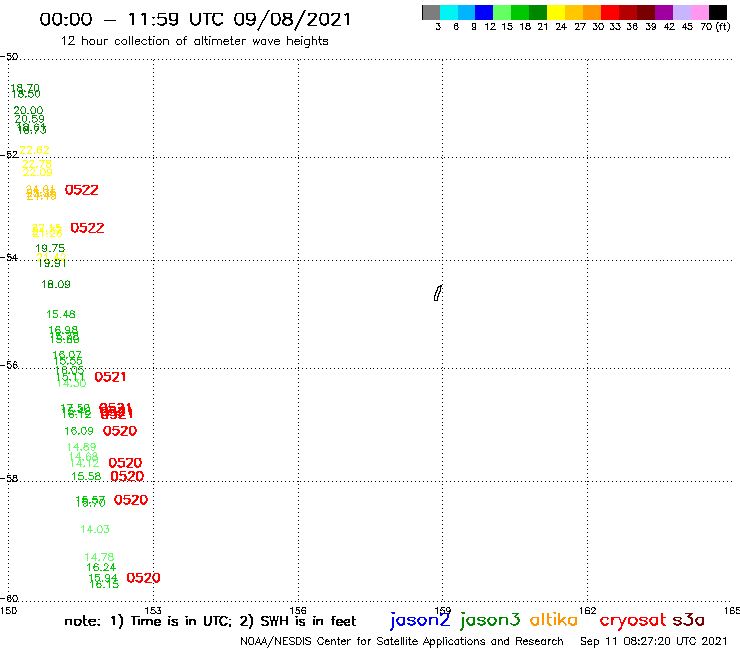Select '12 hour collection of altimeter wave heights' subtitle

point(194,41)
